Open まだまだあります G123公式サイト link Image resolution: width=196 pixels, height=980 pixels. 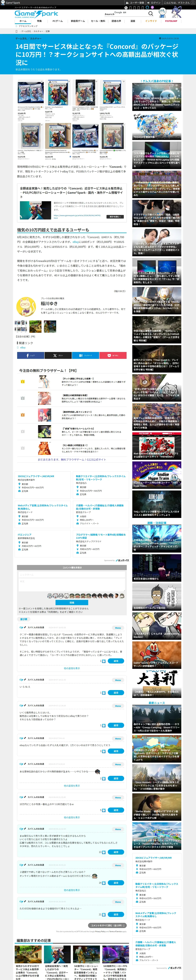coord(72,460)
